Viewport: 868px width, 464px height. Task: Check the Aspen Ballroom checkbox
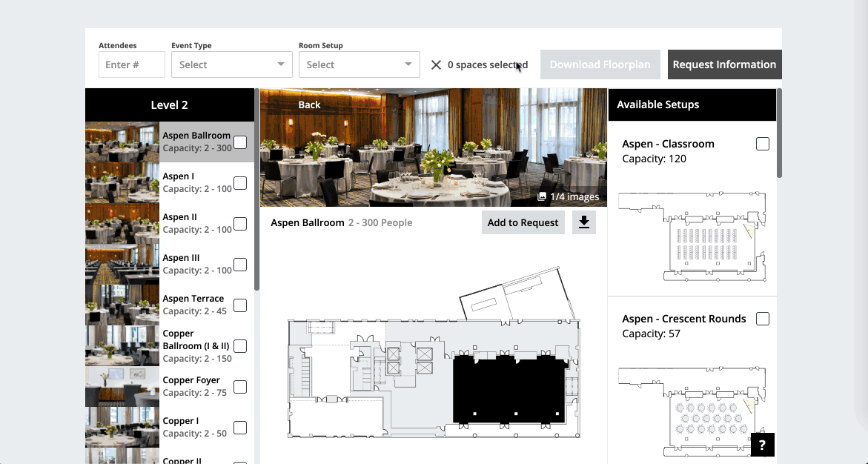pyautogui.click(x=240, y=142)
